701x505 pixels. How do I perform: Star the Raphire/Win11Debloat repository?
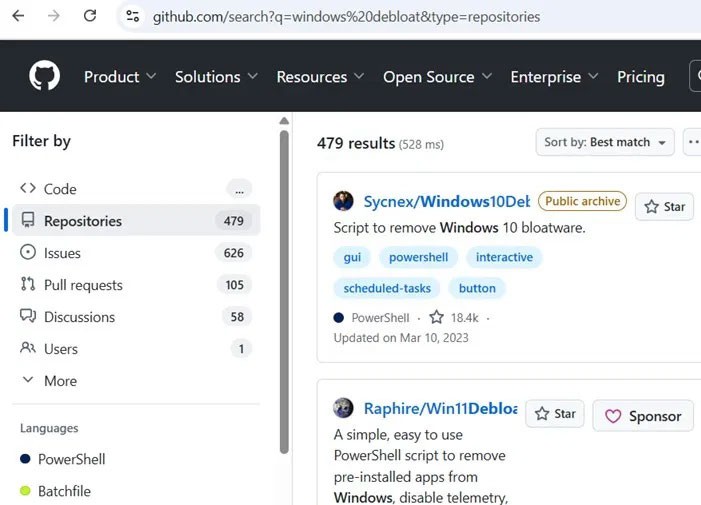[x=554, y=414]
